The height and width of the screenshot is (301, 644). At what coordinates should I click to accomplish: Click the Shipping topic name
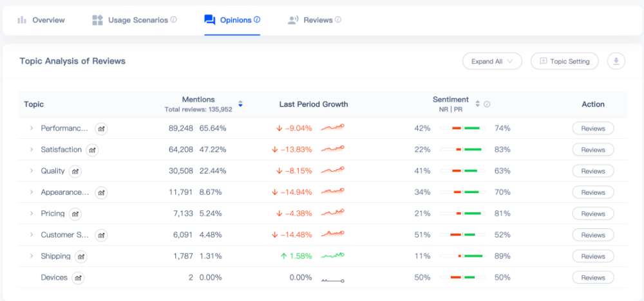[x=55, y=257]
